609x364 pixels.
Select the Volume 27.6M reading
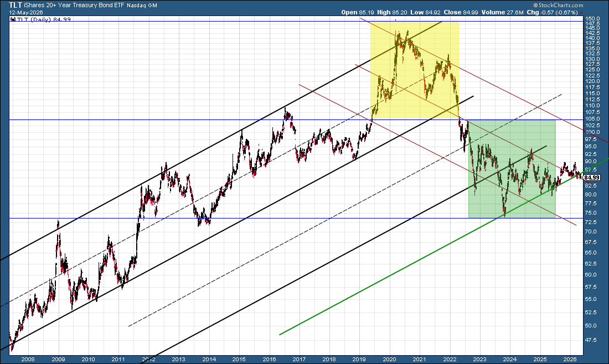[503, 12]
